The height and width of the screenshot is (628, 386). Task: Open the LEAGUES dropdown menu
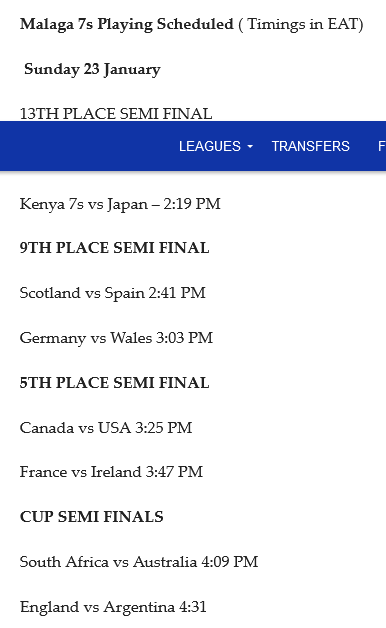pyautogui.click(x=215, y=146)
